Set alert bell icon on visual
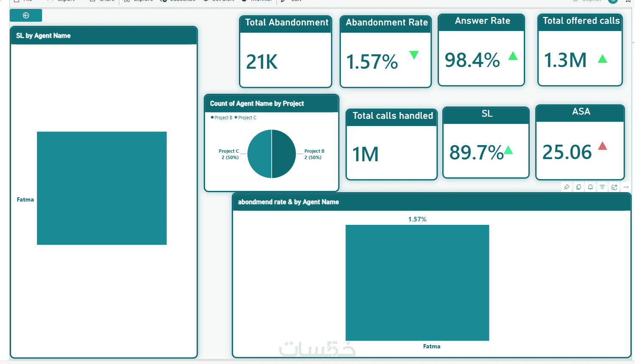 coord(590,187)
